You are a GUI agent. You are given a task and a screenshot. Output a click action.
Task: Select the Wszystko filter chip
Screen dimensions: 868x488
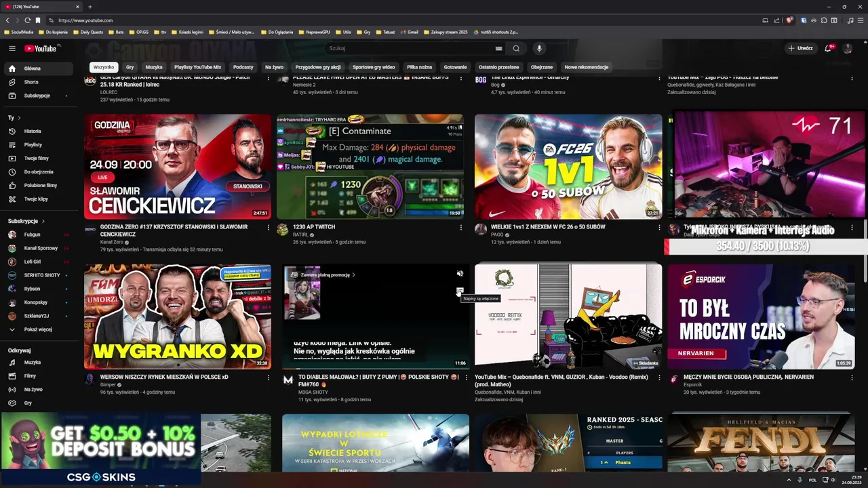point(104,67)
